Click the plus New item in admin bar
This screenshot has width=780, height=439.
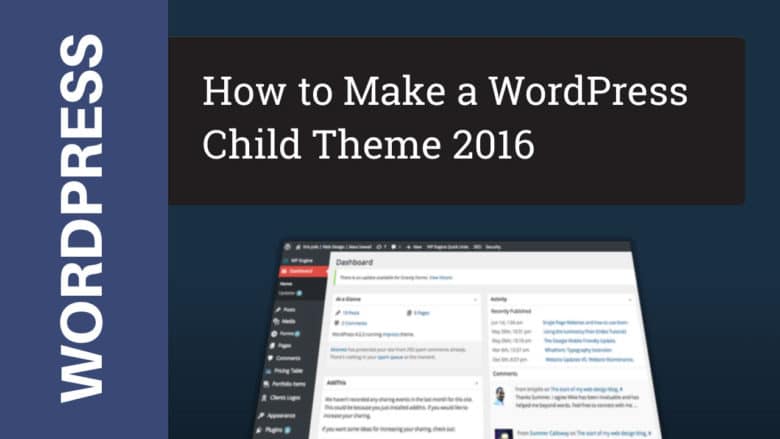pos(415,247)
